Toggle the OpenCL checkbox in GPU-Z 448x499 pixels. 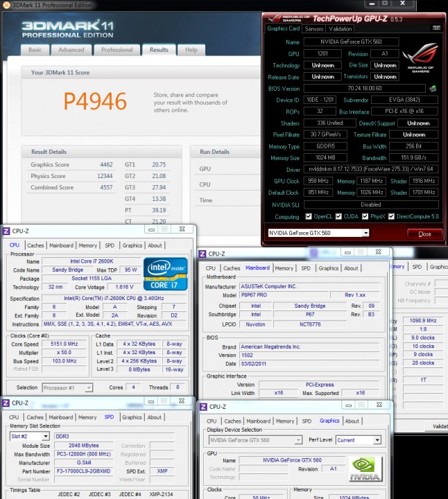tap(308, 216)
